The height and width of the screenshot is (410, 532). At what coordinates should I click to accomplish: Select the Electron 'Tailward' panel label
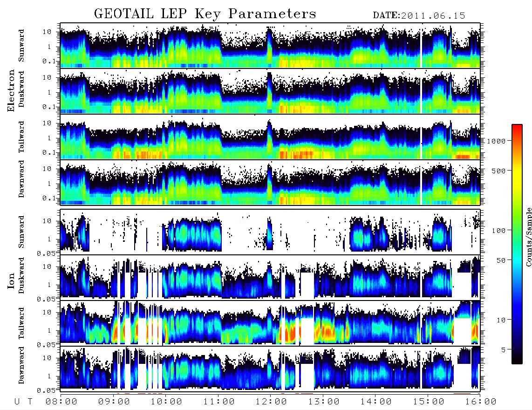click(x=21, y=137)
